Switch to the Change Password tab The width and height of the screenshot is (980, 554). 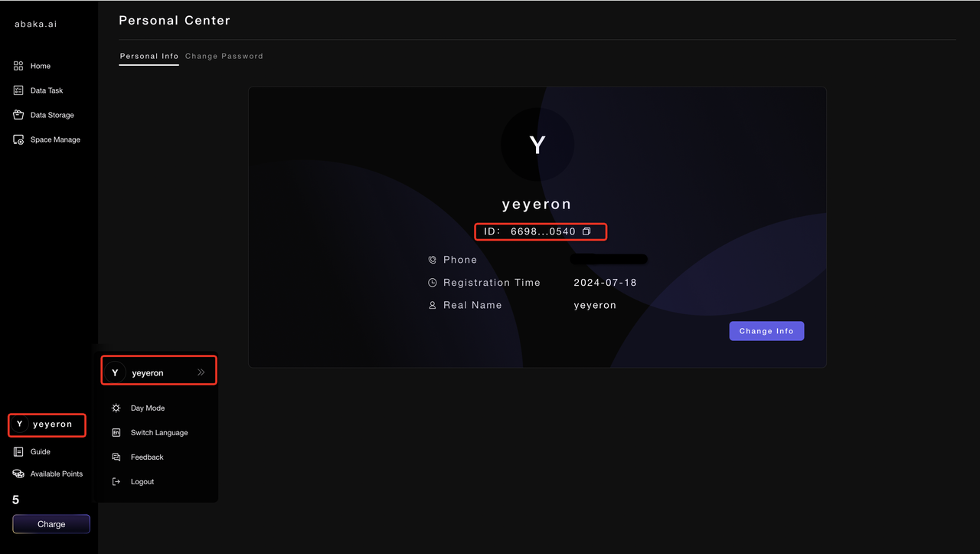(x=224, y=56)
